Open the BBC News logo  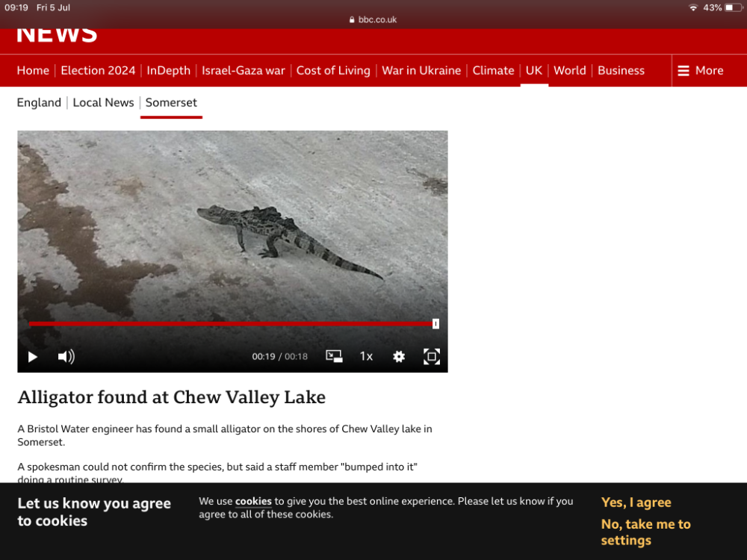(57, 35)
